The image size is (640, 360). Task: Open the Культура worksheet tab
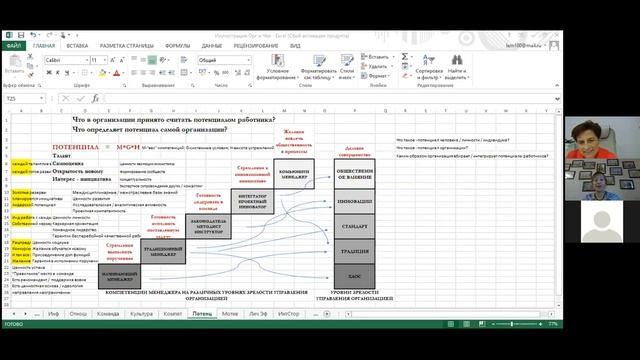[141, 313]
